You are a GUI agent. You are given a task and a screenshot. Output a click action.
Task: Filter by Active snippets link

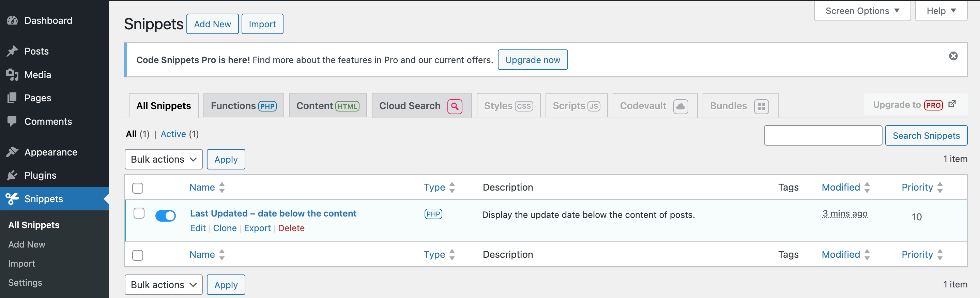tap(173, 134)
